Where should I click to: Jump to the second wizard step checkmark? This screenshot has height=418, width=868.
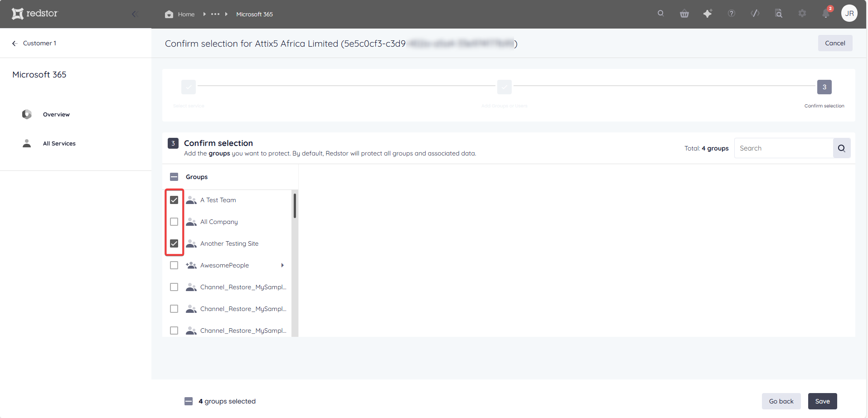pos(504,87)
